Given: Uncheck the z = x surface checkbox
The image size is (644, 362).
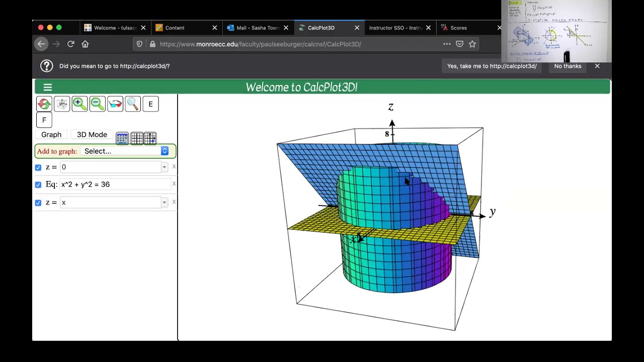Looking at the screenshot, I should coord(38,203).
